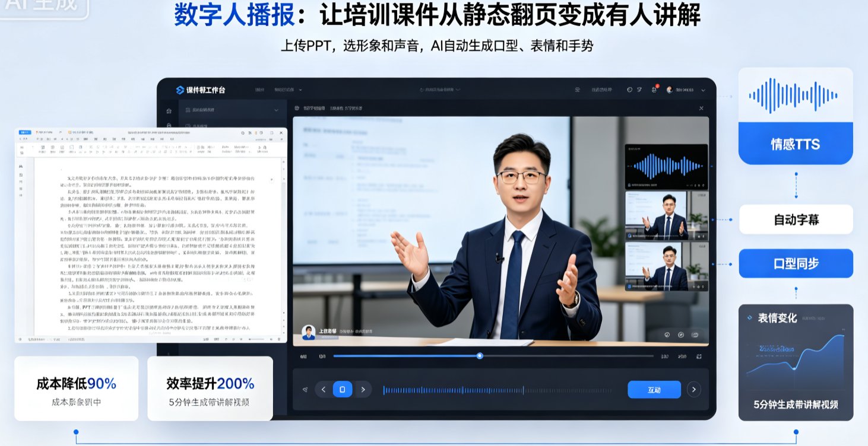Viewport: 868px width, 446px height.
Task: Open the 表情变化 chart card
Action: 796,362
